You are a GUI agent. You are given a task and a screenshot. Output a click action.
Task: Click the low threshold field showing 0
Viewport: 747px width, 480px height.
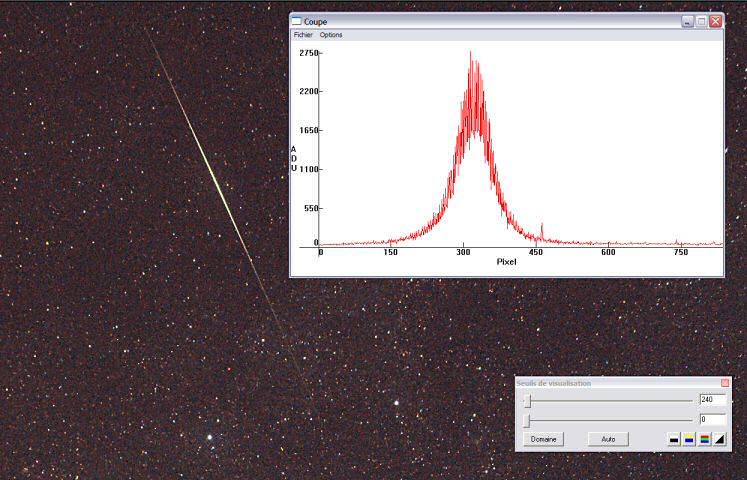pos(713,420)
